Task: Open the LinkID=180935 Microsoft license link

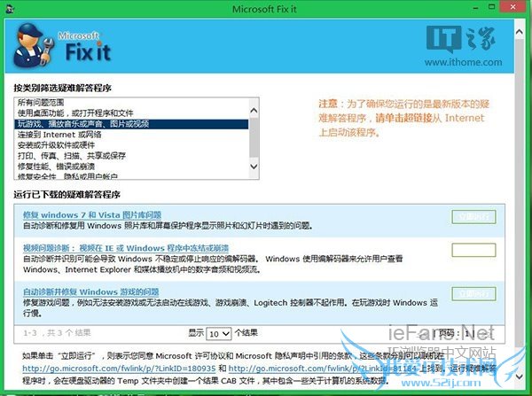Action: pyautogui.click(x=119, y=369)
